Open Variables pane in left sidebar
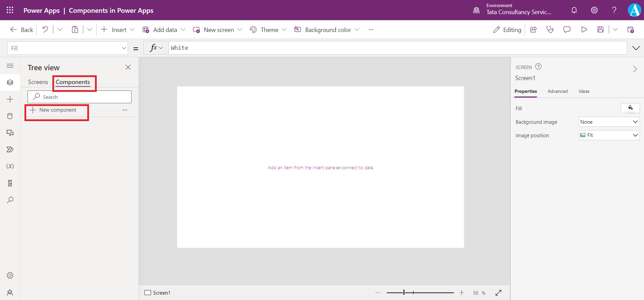The width and height of the screenshot is (644, 300). pyautogui.click(x=10, y=166)
